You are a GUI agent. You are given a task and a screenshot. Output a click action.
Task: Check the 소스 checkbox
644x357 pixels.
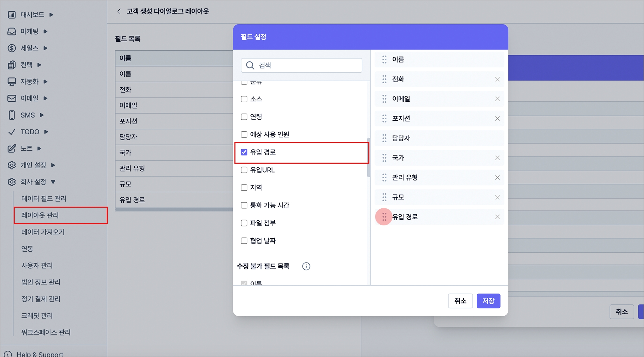coord(244,99)
